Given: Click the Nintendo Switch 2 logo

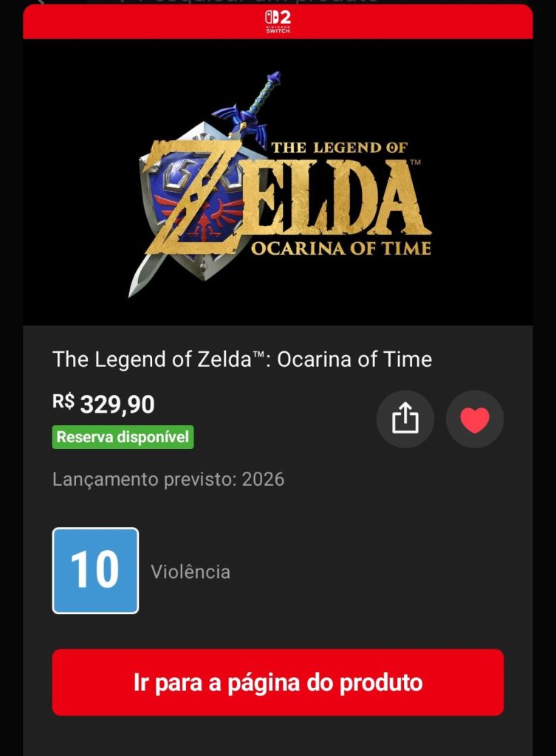Looking at the screenshot, I should (278, 21).
